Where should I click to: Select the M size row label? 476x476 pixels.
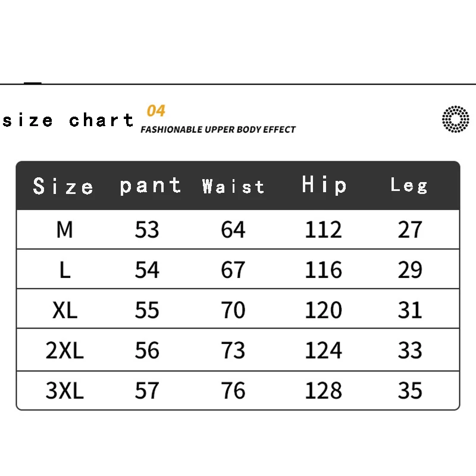[x=65, y=230]
